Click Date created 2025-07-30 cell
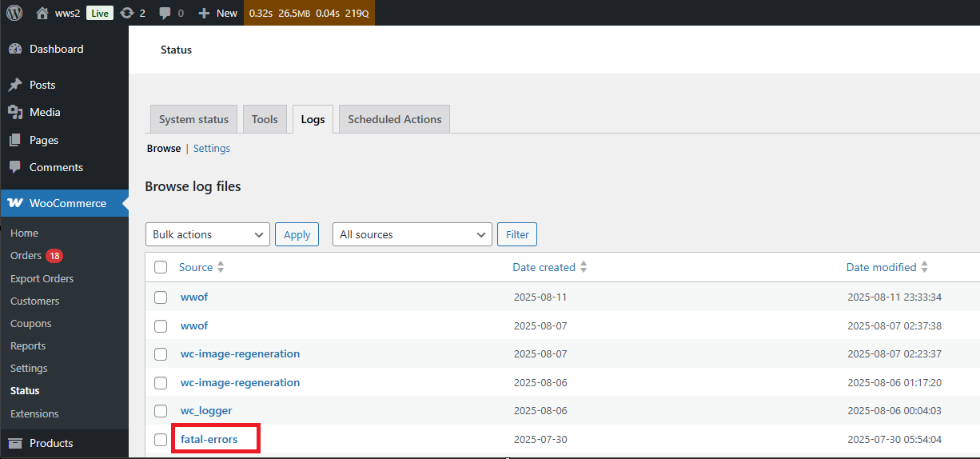The width and height of the screenshot is (980, 459). pos(540,440)
